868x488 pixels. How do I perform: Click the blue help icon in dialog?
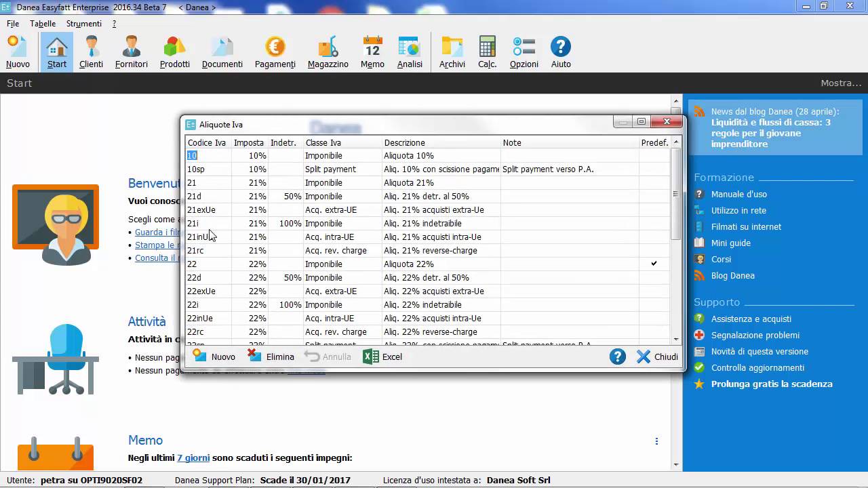[x=617, y=357]
